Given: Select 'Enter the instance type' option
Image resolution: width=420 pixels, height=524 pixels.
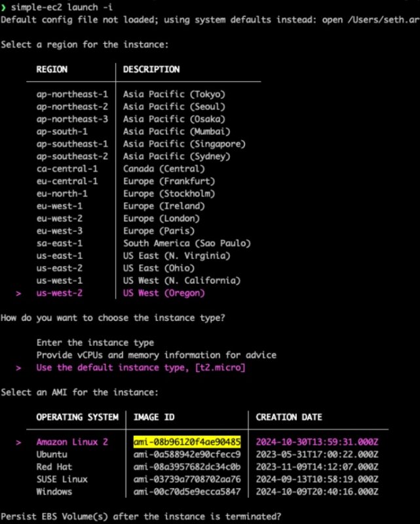Looking at the screenshot, I should 95,343.
